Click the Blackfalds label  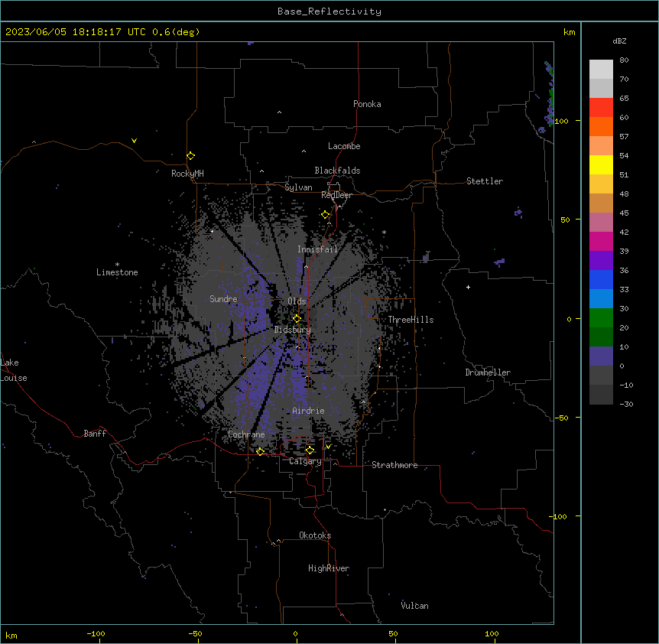(337, 171)
